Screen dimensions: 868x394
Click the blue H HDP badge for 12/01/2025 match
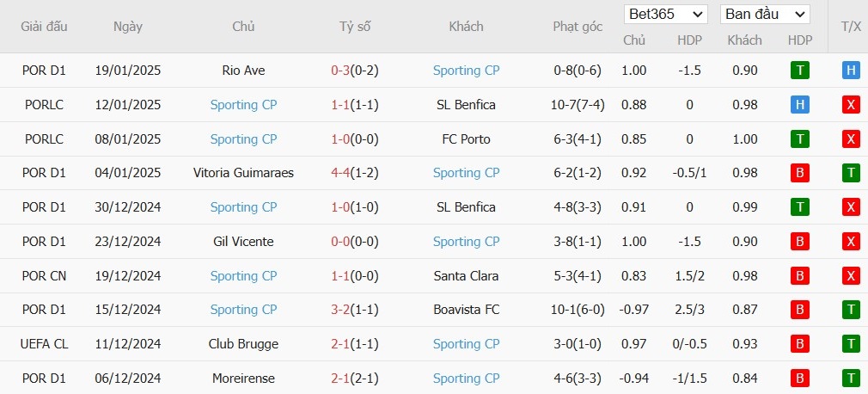tap(800, 105)
